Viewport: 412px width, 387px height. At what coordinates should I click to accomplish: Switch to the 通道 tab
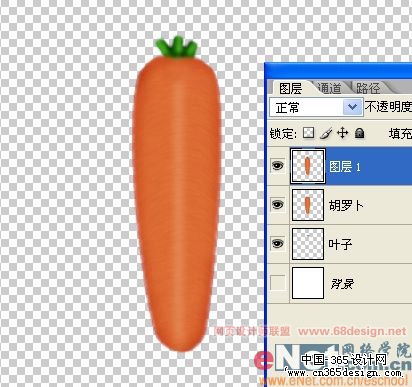330,88
